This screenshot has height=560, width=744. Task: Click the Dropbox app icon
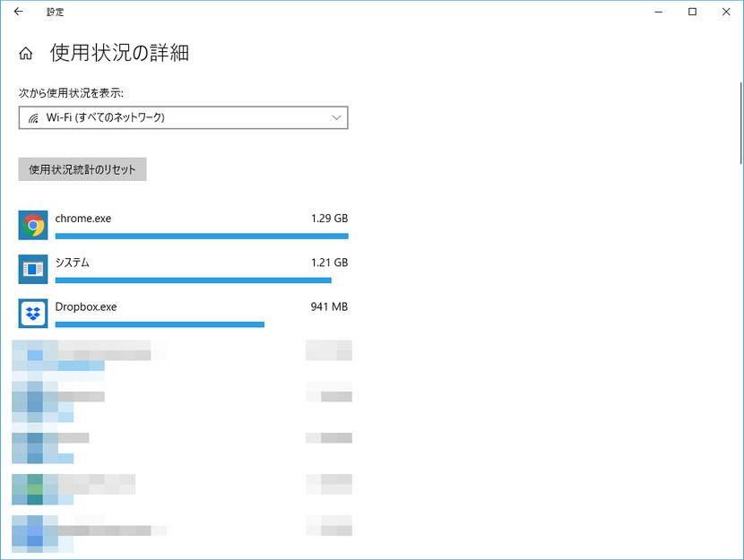pos(33,314)
